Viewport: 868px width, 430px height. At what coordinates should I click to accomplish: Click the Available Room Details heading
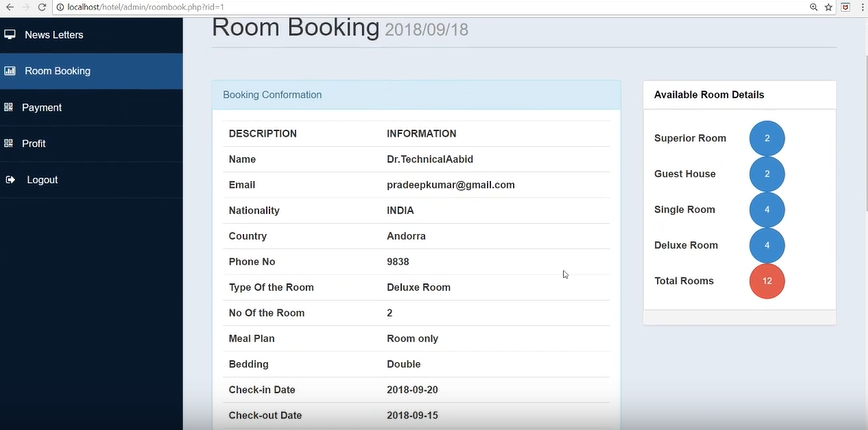(709, 95)
